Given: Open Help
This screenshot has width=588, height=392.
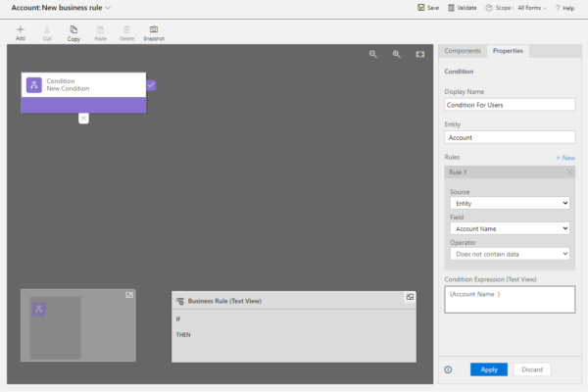Looking at the screenshot, I should tap(565, 8).
